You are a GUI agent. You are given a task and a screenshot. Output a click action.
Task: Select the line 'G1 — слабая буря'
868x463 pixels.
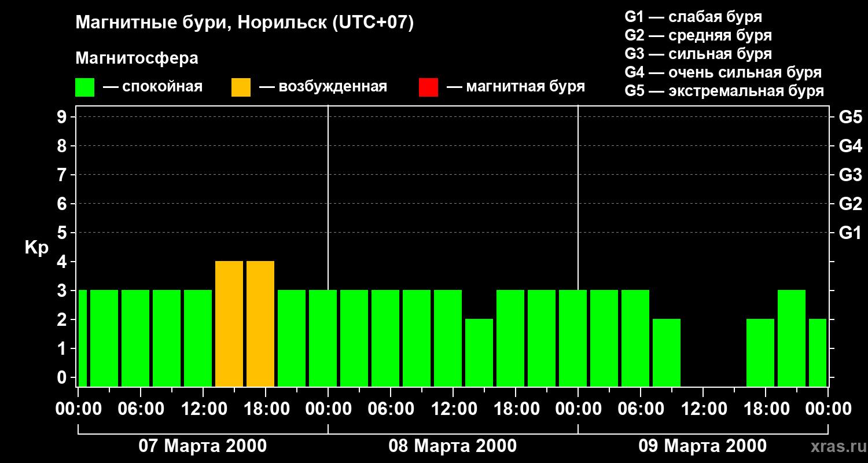coord(693,17)
